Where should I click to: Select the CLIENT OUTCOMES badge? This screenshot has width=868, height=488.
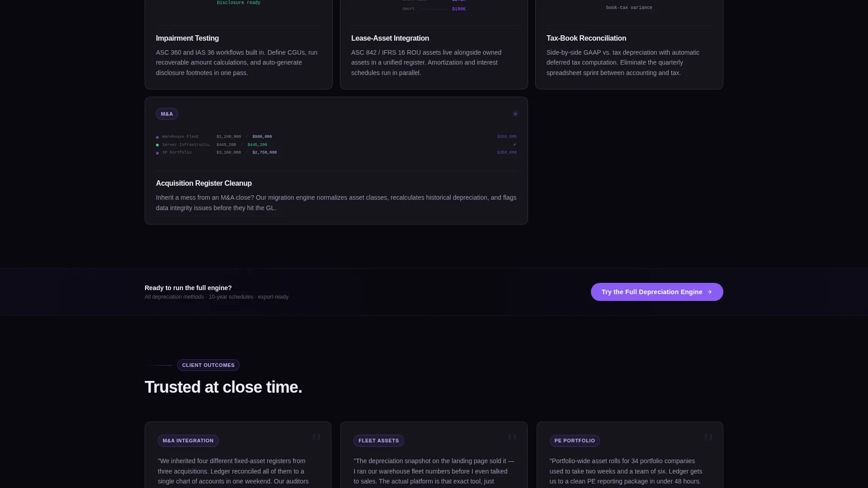click(x=208, y=365)
